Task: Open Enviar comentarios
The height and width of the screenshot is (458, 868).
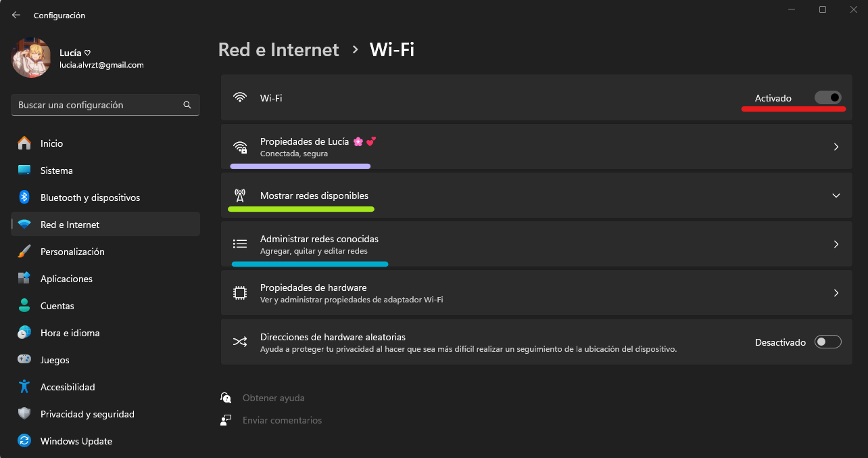Action: click(x=283, y=420)
